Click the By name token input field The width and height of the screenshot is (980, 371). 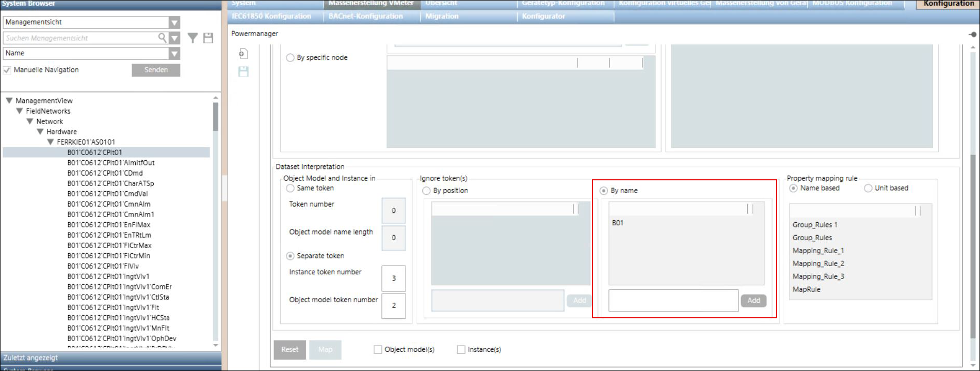[x=673, y=300]
